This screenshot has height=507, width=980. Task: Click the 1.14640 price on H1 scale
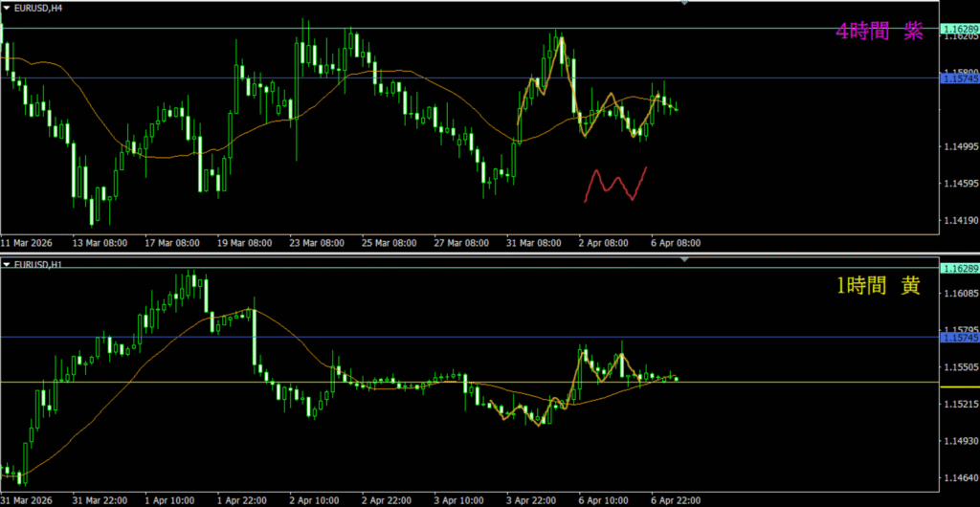(x=959, y=477)
